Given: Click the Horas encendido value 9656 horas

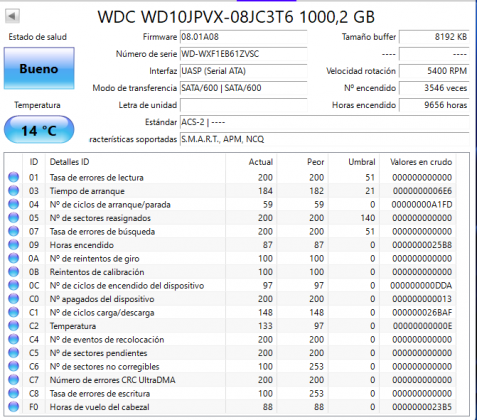Looking at the screenshot, I should [434, 105].
